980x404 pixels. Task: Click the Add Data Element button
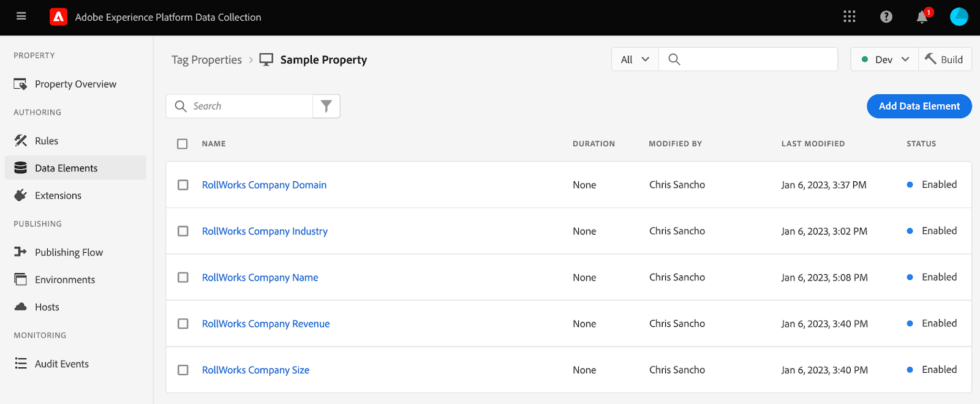(919, 106)
